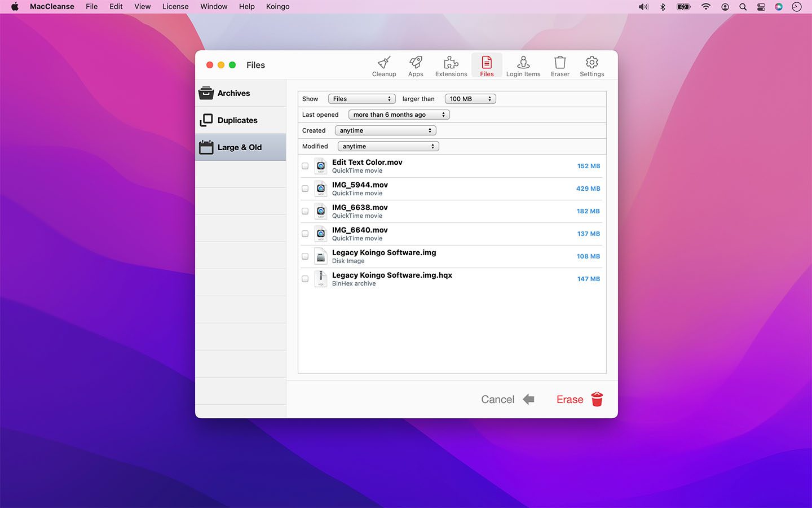Viewport: 812px width, 508px height.
Task: Select the Login Items toolbar icon
Action: click(x=523, y=66)
